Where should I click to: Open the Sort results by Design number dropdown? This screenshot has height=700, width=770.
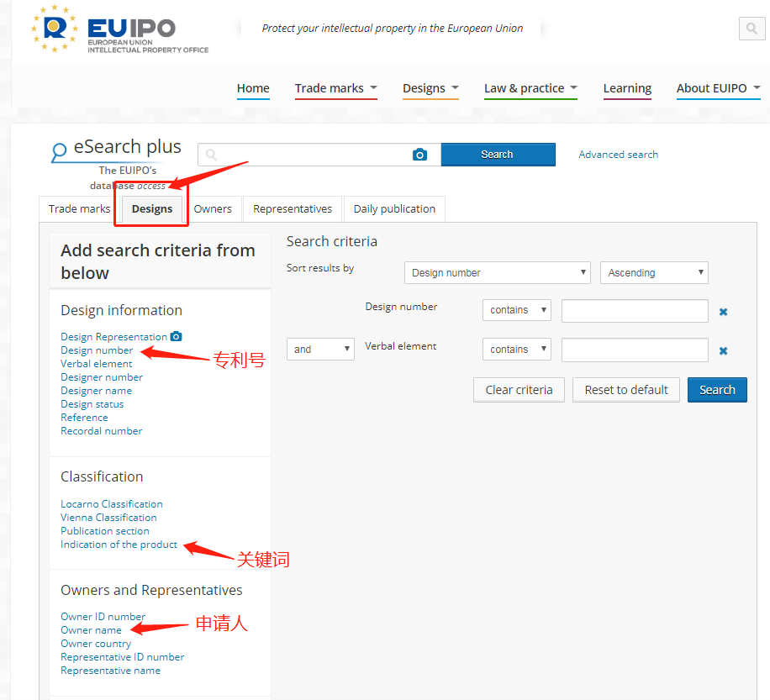click(x=498, y=272)
